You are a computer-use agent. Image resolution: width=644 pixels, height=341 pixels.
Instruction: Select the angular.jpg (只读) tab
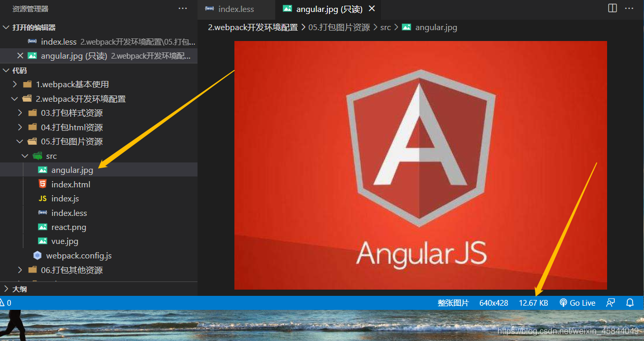pyautogui.click(x=330, y=9)
